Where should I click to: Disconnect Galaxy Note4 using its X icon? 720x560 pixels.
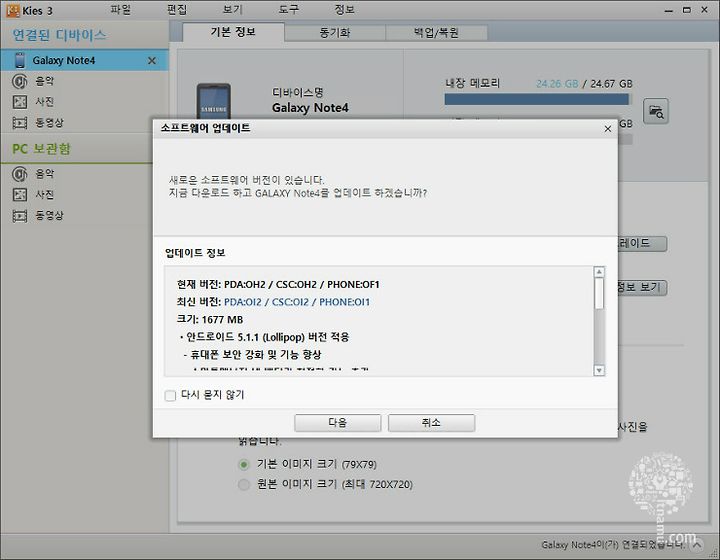(x=152, y=61)
